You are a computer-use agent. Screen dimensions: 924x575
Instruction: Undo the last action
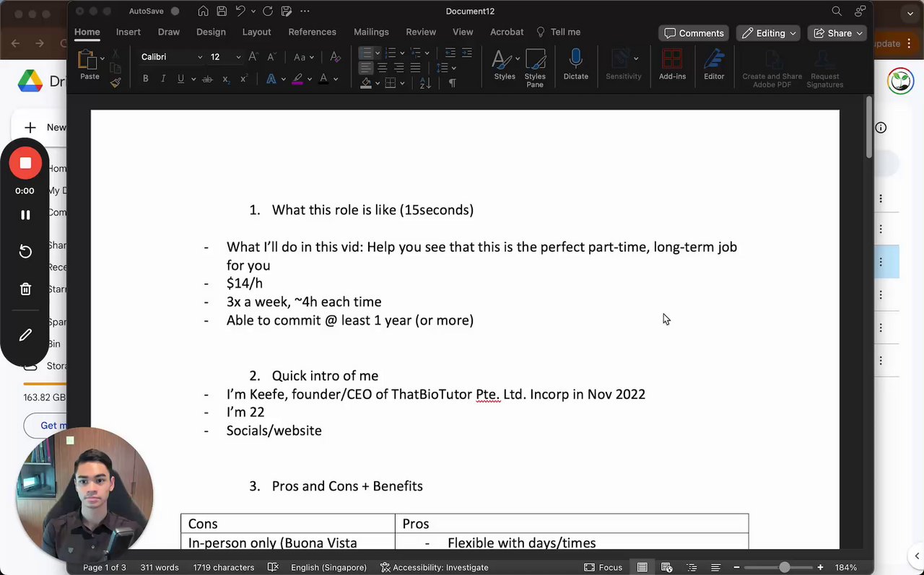point(241,11)
